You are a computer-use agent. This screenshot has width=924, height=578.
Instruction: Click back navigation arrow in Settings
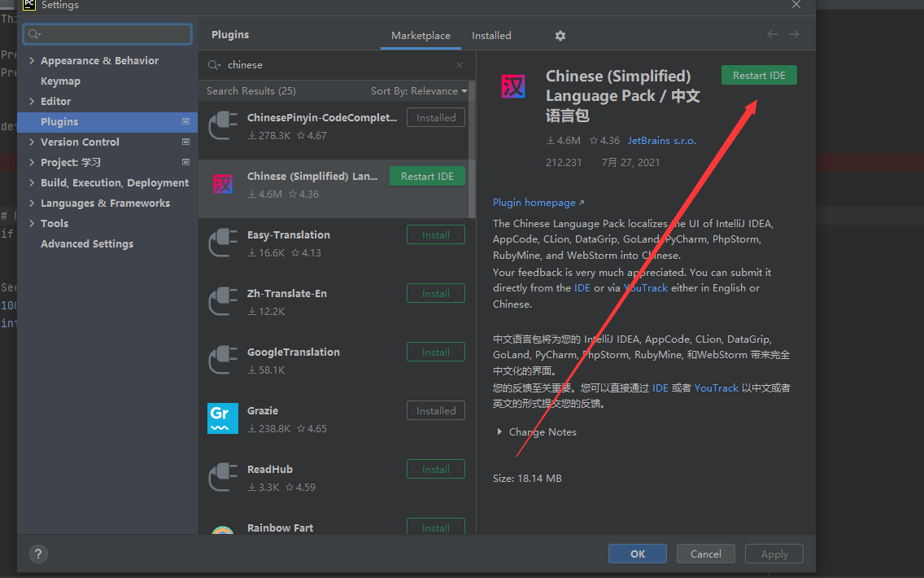point(772,34)
